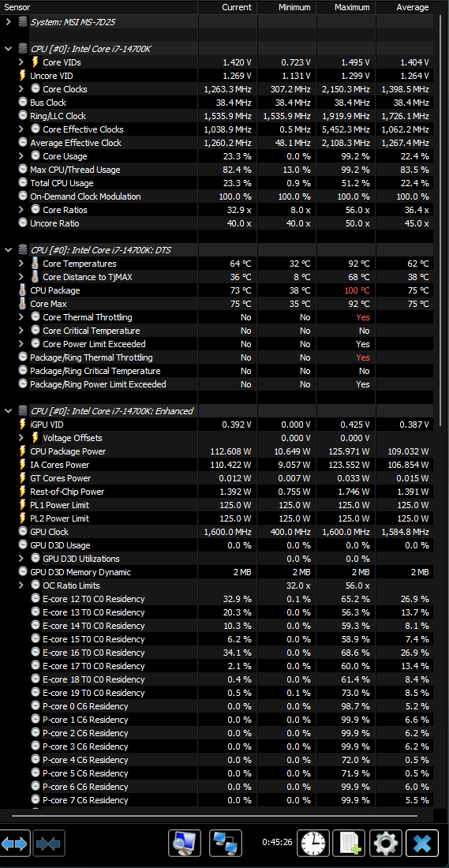
Task: Expand the System: MSI MS-7D25 node
Action: coord(9,22)
